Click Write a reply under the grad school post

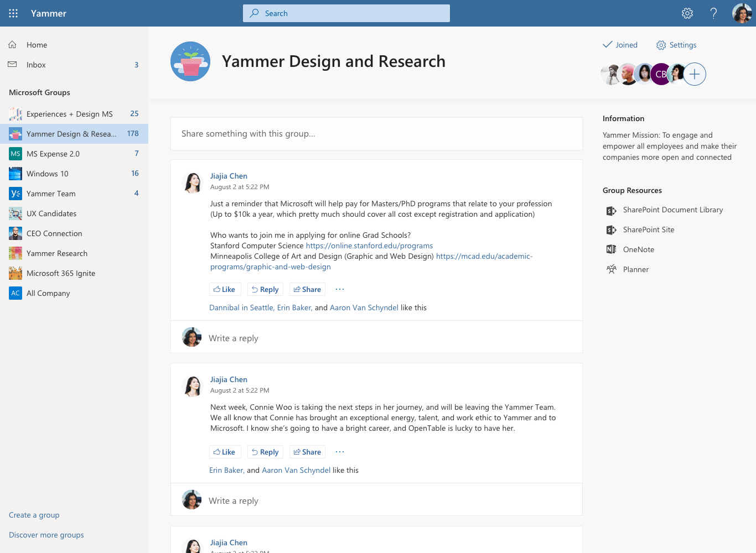[x=376, y=337]
